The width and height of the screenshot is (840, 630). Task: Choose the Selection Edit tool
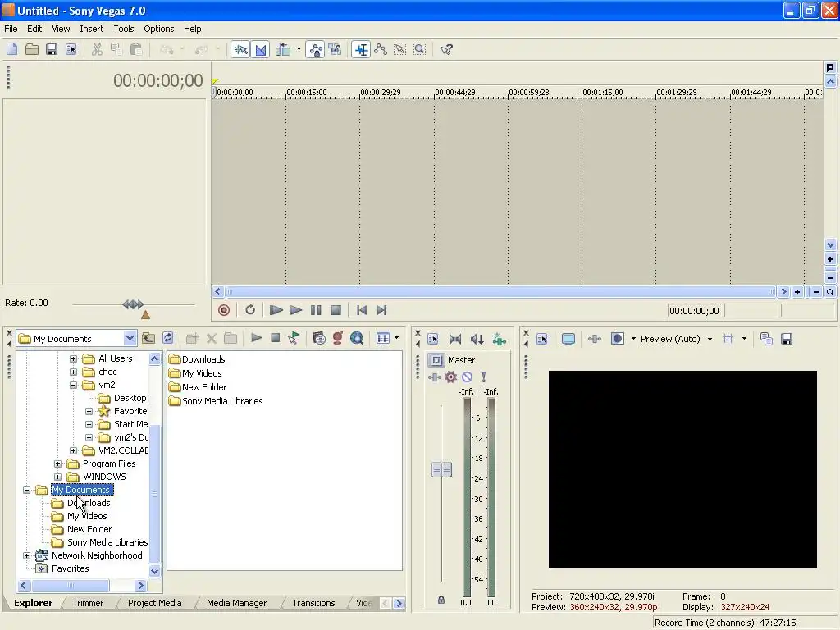(x=399, y=50)
